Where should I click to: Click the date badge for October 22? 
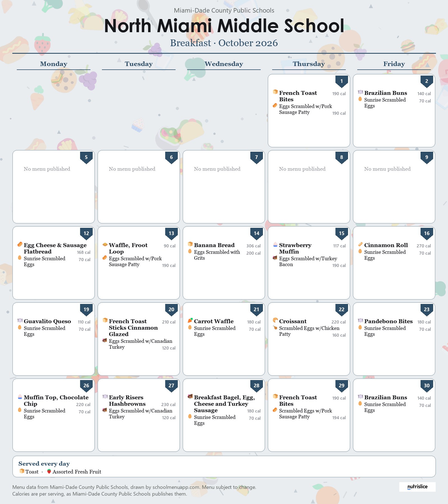click(x=342, y=310)
